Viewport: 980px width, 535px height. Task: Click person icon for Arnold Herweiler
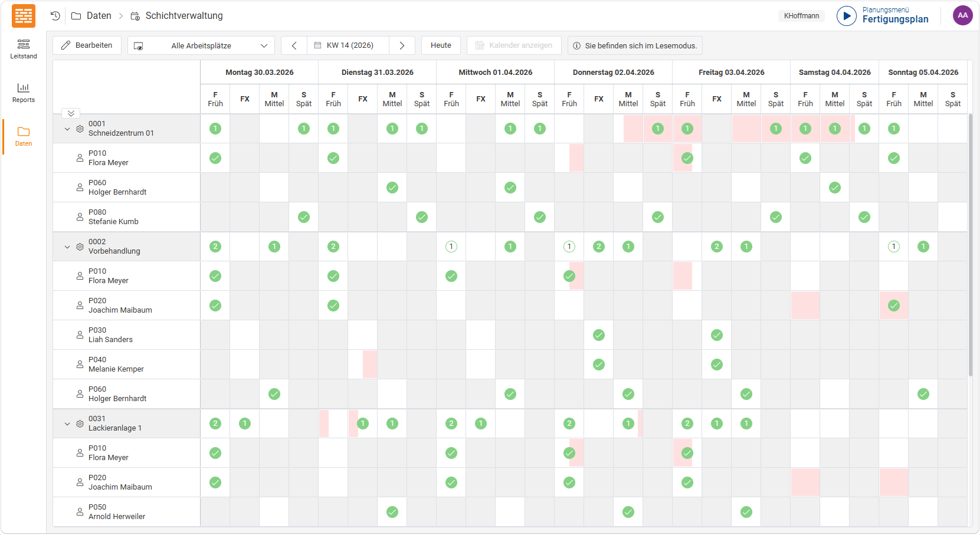tap(80, 512)
